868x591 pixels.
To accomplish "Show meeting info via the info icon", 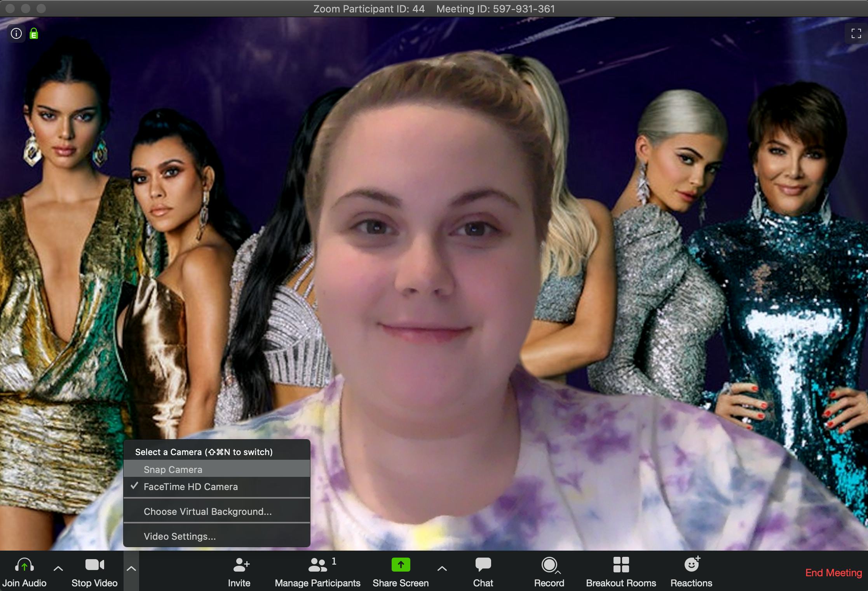I will click(x=16, y=33).
